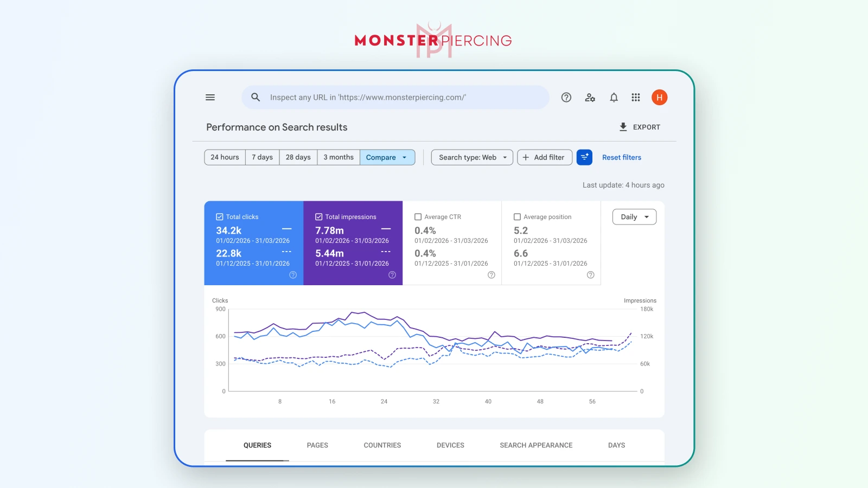Switch to the DEVICES tab
868x488 pixels.
click(450, 445)
